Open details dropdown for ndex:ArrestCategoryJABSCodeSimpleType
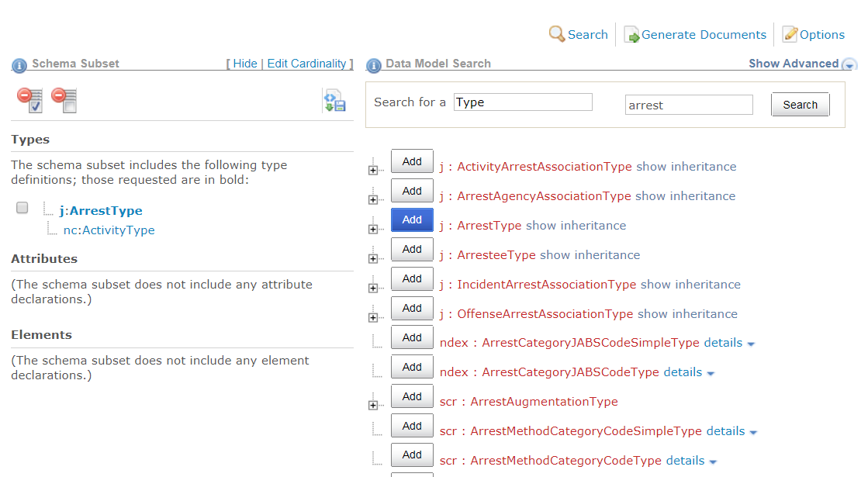Image resolution: width=868 pixels, height=477 pixels. click(x=751, y=344)
